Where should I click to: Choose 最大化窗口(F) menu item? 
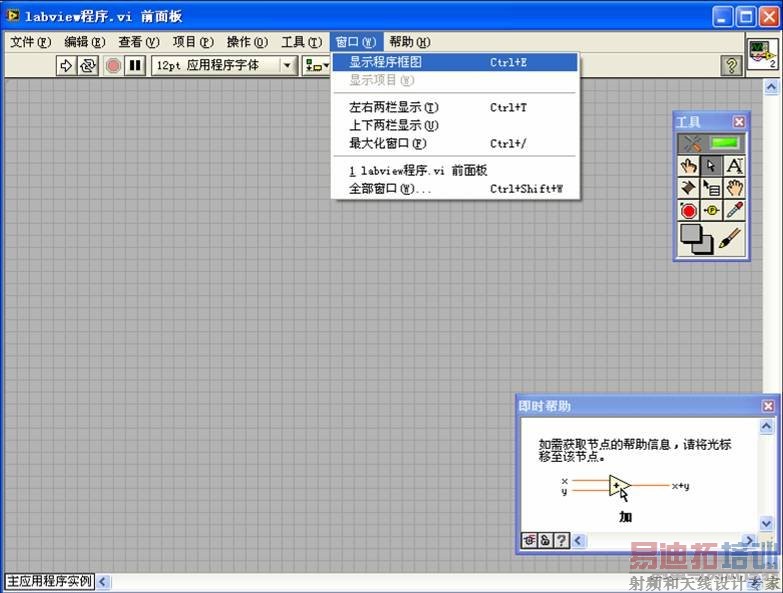(x=455, y=144)
